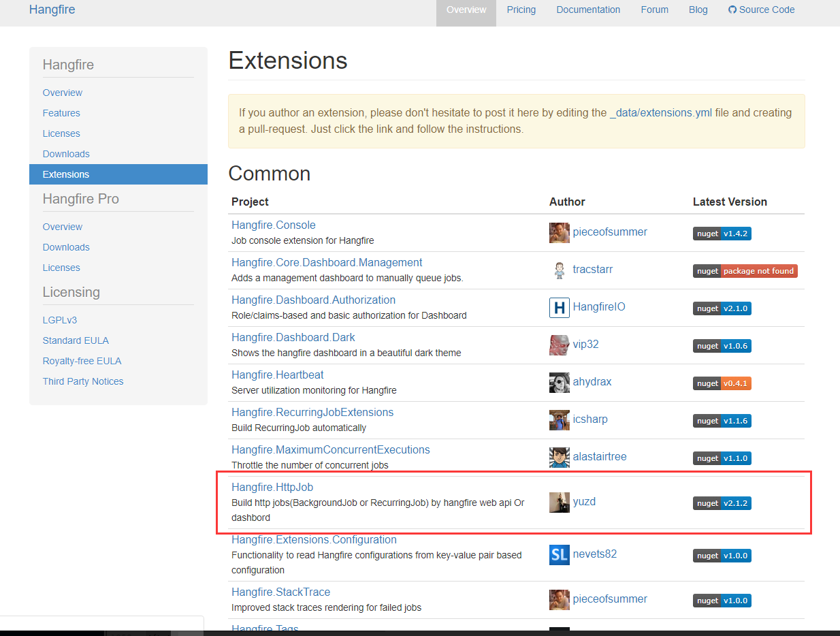Open the Documentation navigation tab

[x=588, y=10]
